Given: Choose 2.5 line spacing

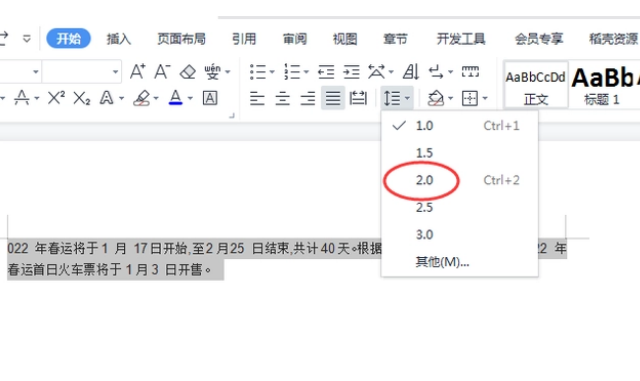Looking at the screenshot, I should click(460, 207).
